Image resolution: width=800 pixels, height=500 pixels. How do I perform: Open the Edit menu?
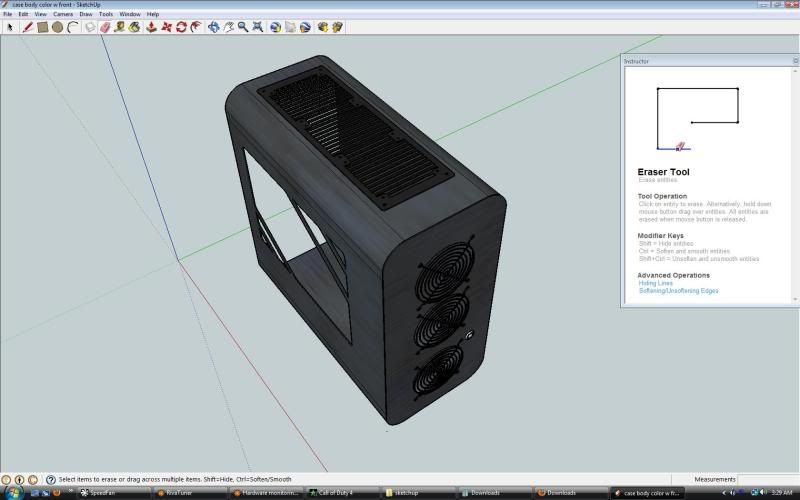23,14
